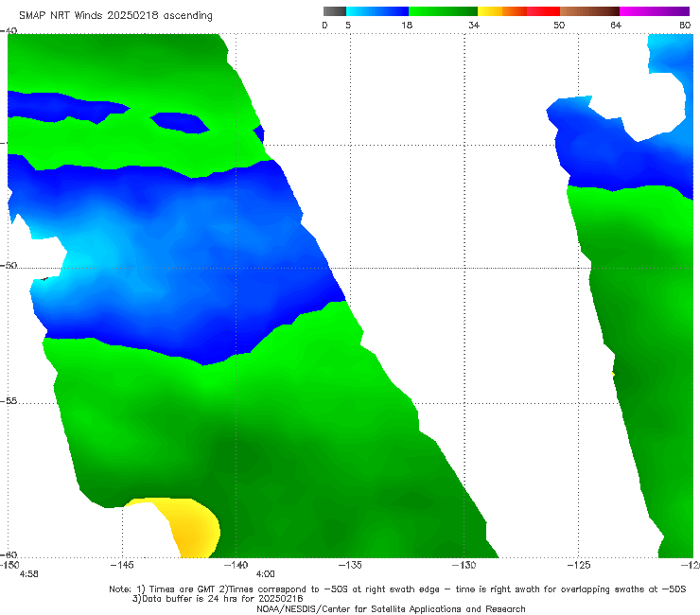The image size is (700, 615).
Task: Click the longitude label '-135'
Action: click(350, 565)
